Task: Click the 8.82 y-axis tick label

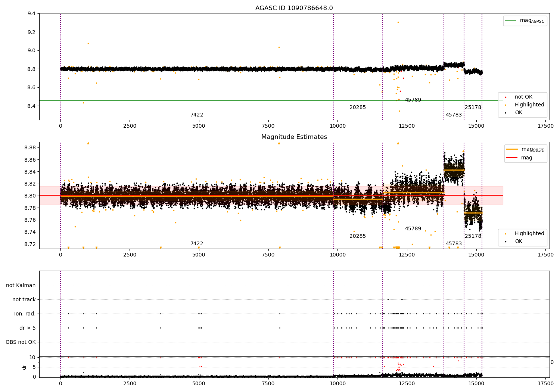Action: [30, 184]
